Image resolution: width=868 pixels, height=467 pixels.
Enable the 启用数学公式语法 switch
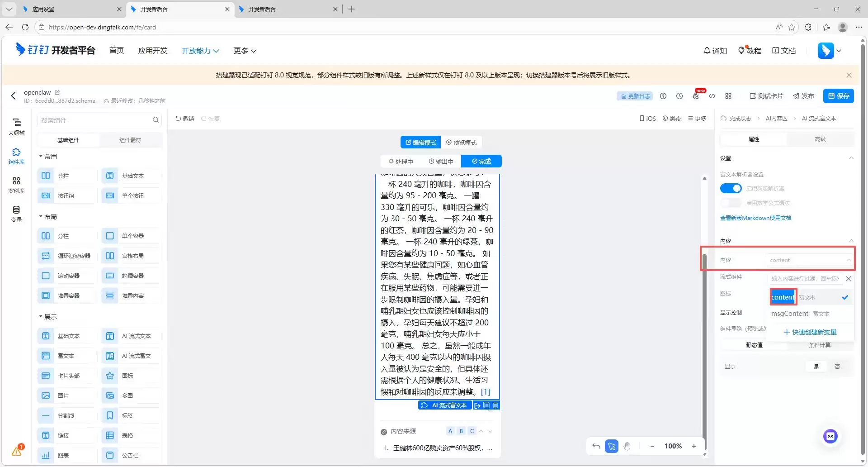pyautogui.click(x=731, y=203)
